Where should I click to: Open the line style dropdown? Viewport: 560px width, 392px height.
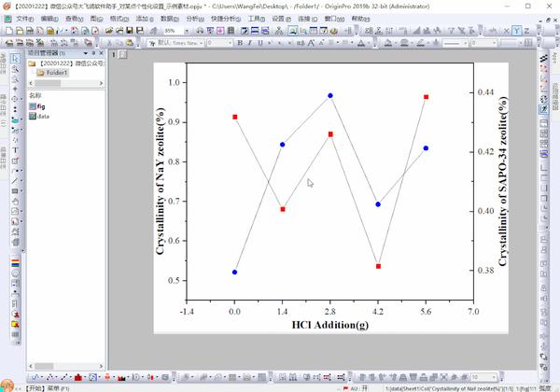coord(466,43)
